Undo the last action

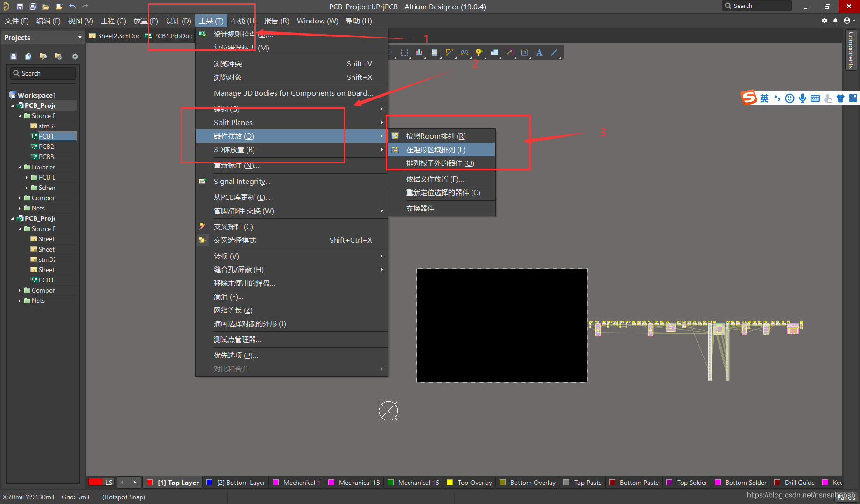coord(72,7)
